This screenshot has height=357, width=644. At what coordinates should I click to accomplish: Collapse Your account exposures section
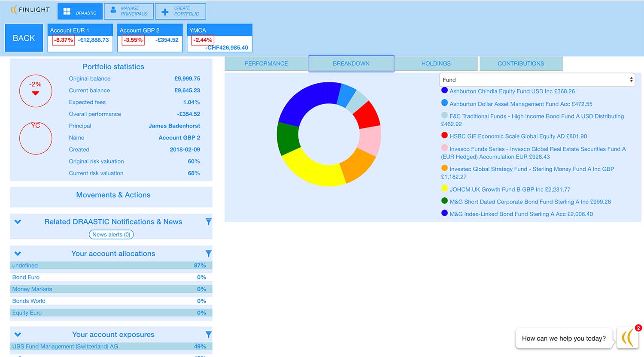[x=18, y=335]
